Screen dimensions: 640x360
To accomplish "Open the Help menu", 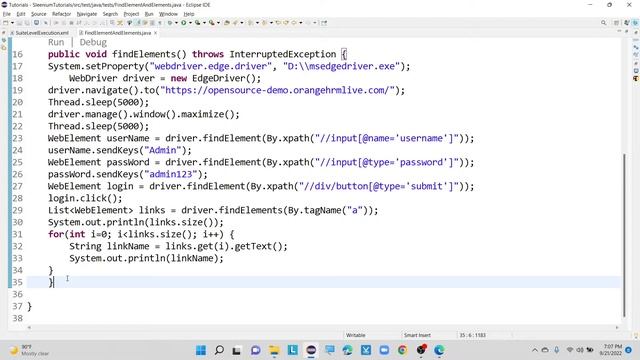I will 189,14.
